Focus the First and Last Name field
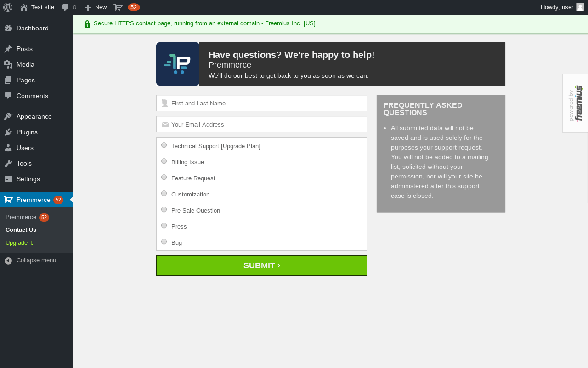The width and height of the screenshot is (588, 368). tap(262, 103)
